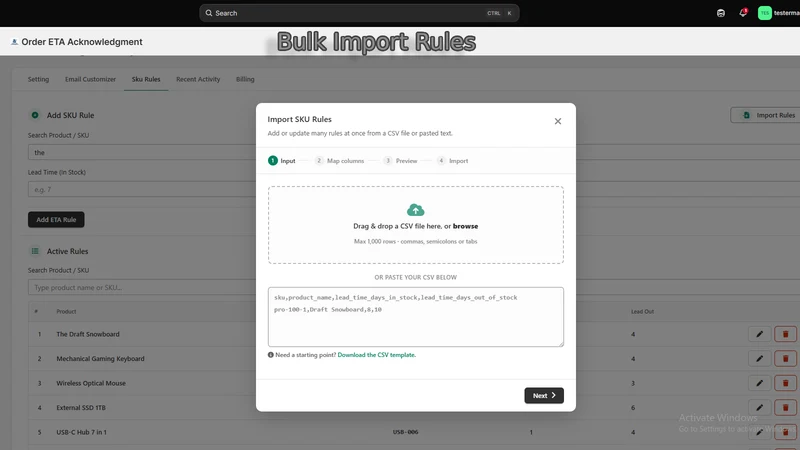Click the 'Product' column header
The width and height of the screenshot is (800, 450).
point(66,311)
